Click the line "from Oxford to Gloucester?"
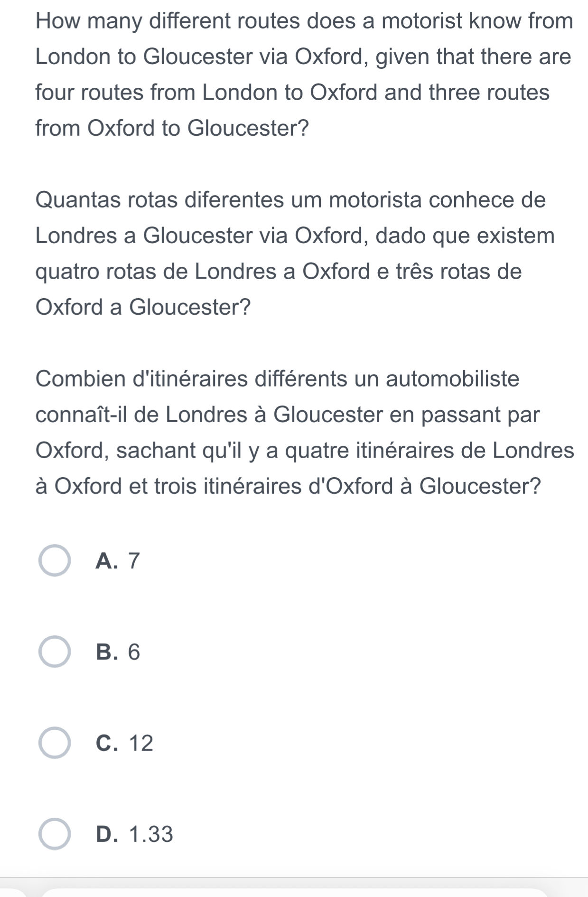The width and height of the screenshot is (588, 897). pyautogui.click(x=172, y=128)
